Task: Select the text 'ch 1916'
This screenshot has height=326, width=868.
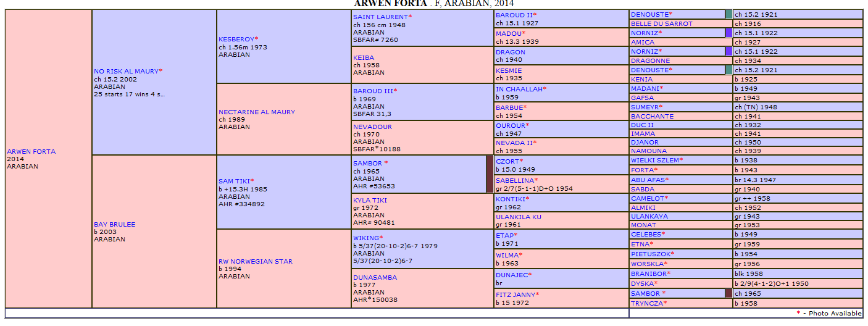Action: point(748,24)
